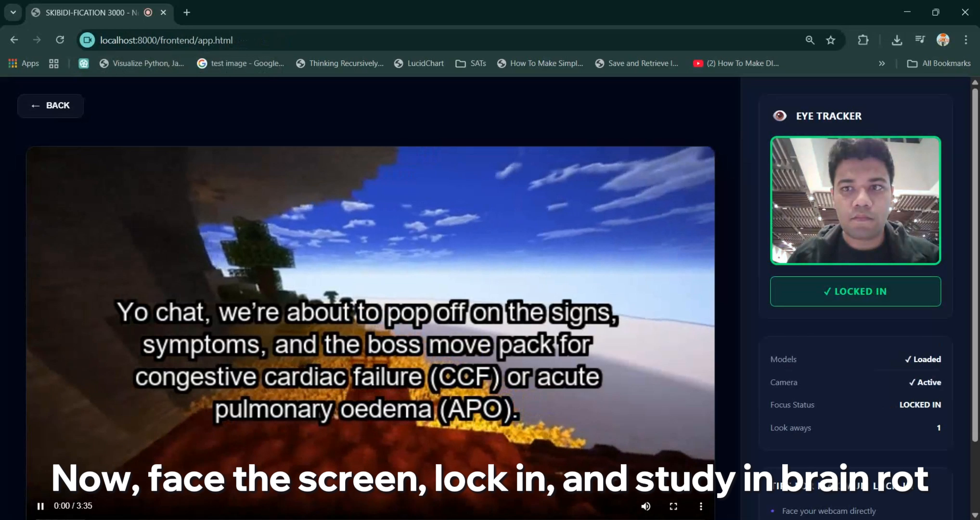Mute the video volume

[x=646, y=506]
